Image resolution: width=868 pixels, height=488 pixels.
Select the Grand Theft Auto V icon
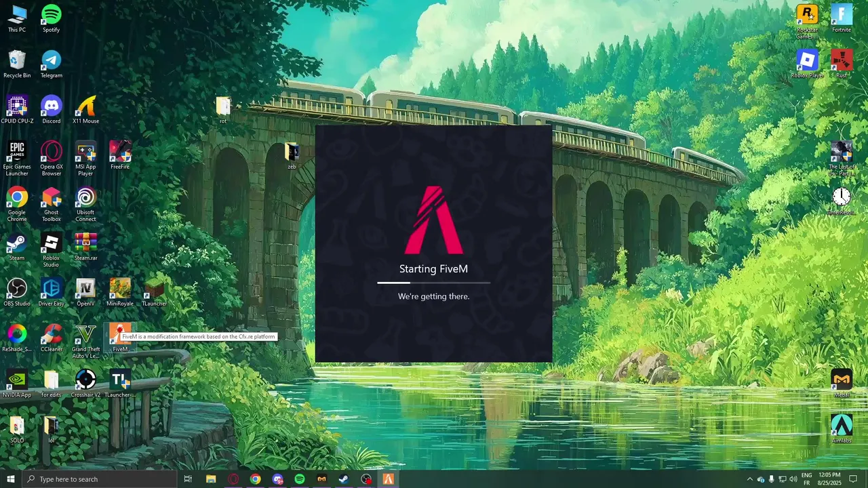click(x=85, y=341)
